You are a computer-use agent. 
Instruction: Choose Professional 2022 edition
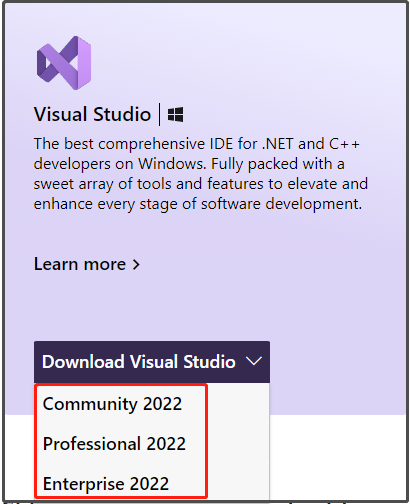point(114,444)
